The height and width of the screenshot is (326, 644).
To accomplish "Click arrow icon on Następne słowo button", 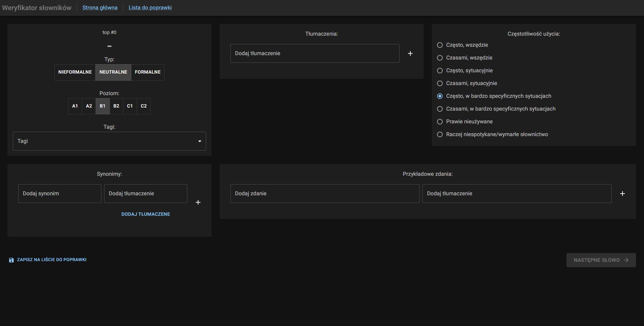I will point(626,260).
